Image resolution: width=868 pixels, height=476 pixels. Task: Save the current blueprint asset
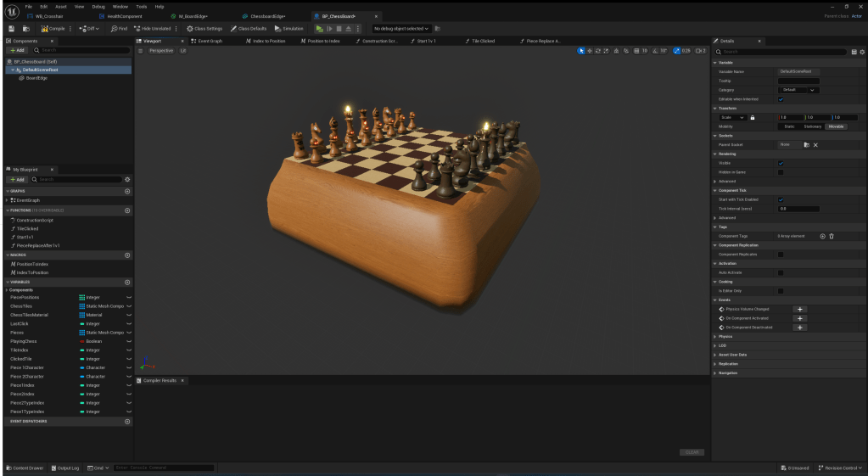12,28
